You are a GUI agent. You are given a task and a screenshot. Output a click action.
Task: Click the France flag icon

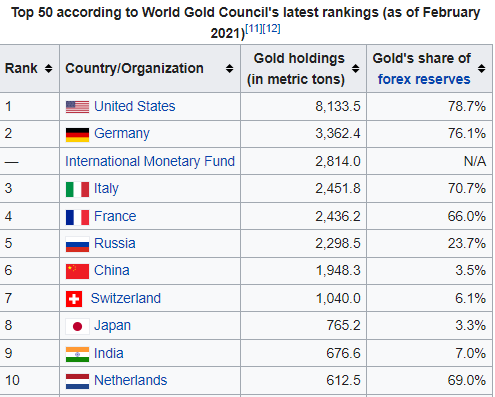77,217
